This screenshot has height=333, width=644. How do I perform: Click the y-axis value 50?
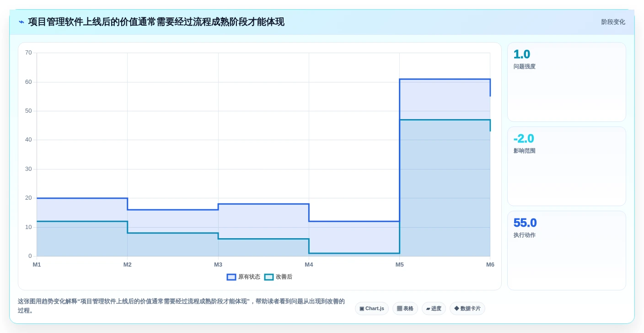point(28,111)
